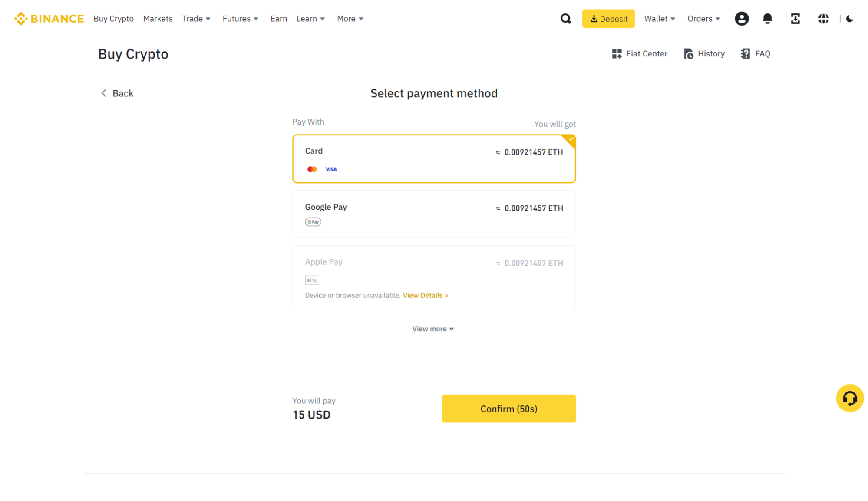Image resolution: width=868 pixels, height=501 pixels.
Task: Select the Google Pay payment option
Action: [434, 214]
